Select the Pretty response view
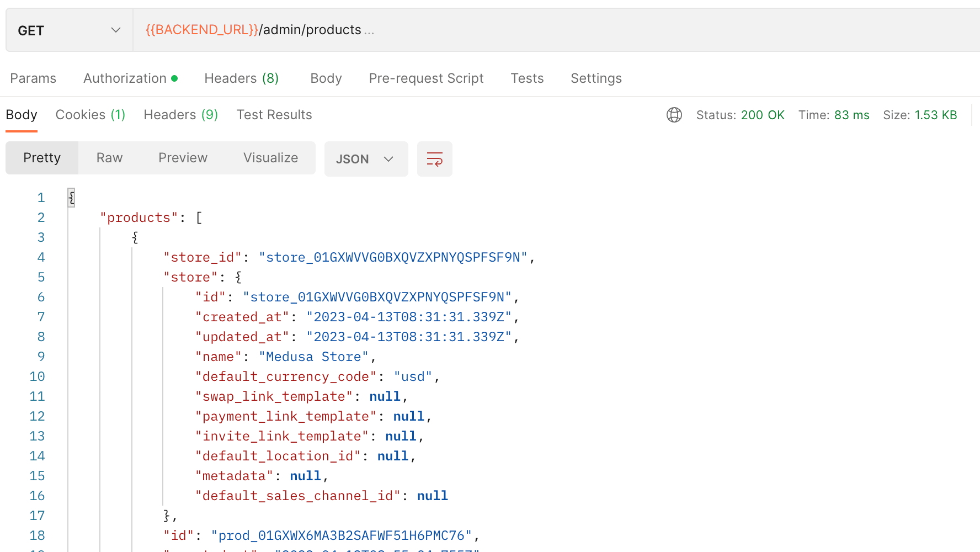The height and width of the screenshot is (552, 980). pyautogui.click(x=41, y=157)
